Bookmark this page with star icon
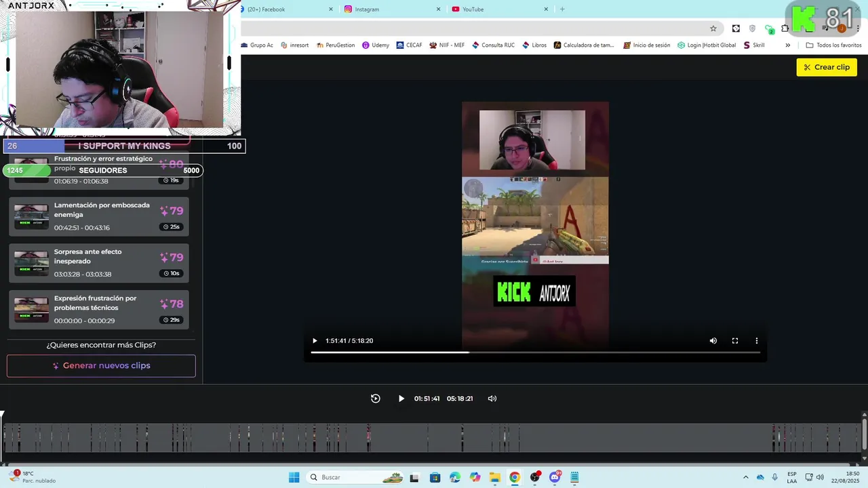 (713, 28)
